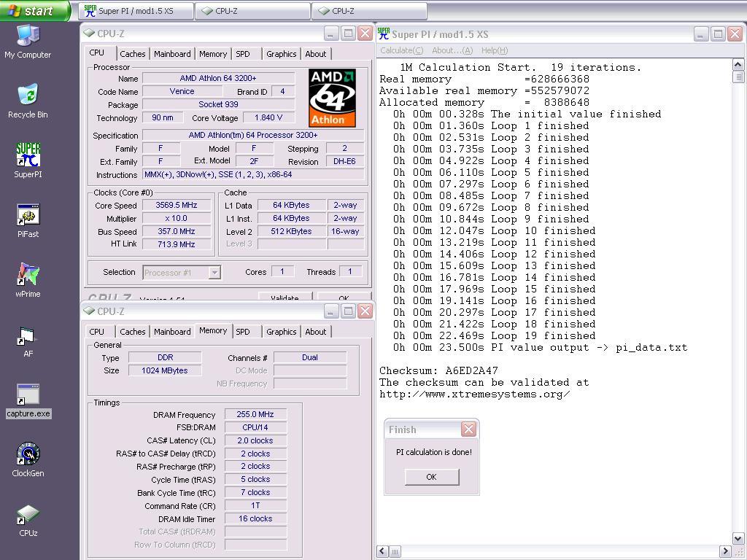Screen dimensions: 747x560
Task: Select the SuperPI desktop shortcut
Action: click(x=28, y=160)
